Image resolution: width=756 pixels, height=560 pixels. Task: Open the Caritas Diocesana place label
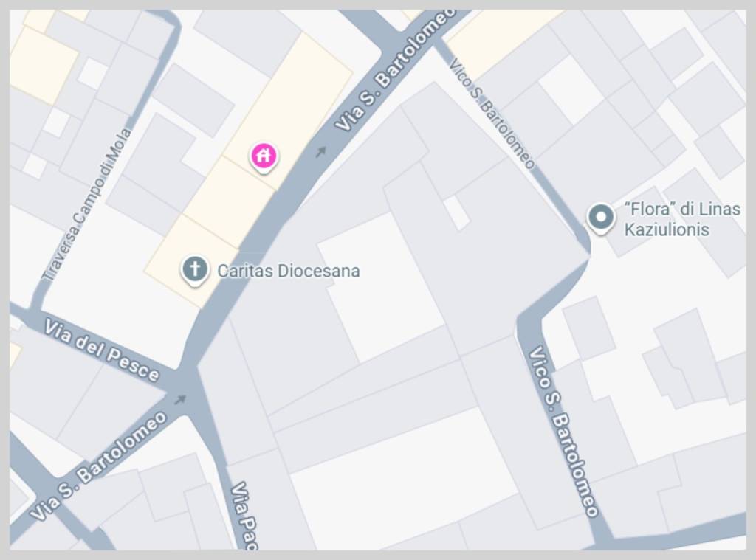(x=289, y=271)
